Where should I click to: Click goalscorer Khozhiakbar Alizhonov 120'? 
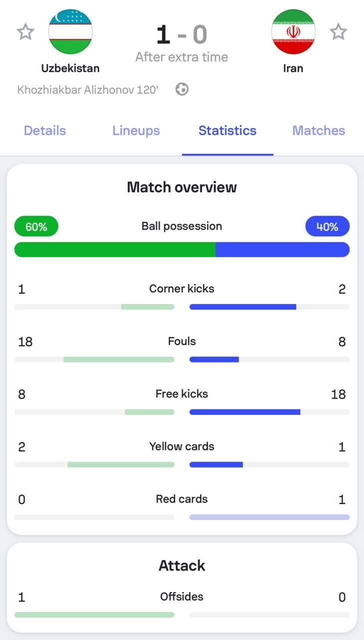tap(88, 90)
